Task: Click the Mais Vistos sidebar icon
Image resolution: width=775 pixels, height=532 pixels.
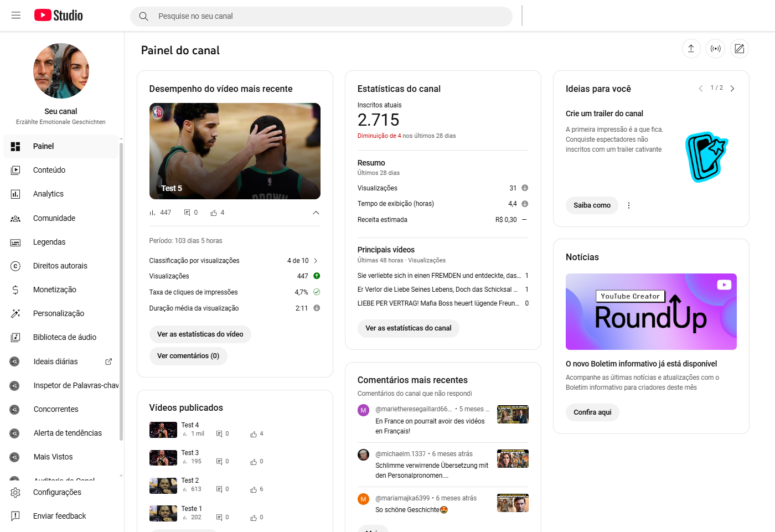Action: coord(15,457)
